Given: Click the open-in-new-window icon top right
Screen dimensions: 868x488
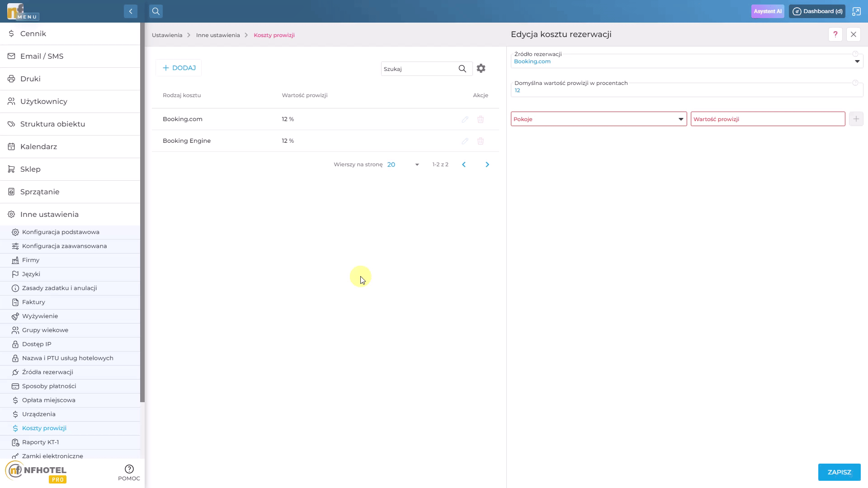Looking at the screenshot, I should click(x=856, y=11).
